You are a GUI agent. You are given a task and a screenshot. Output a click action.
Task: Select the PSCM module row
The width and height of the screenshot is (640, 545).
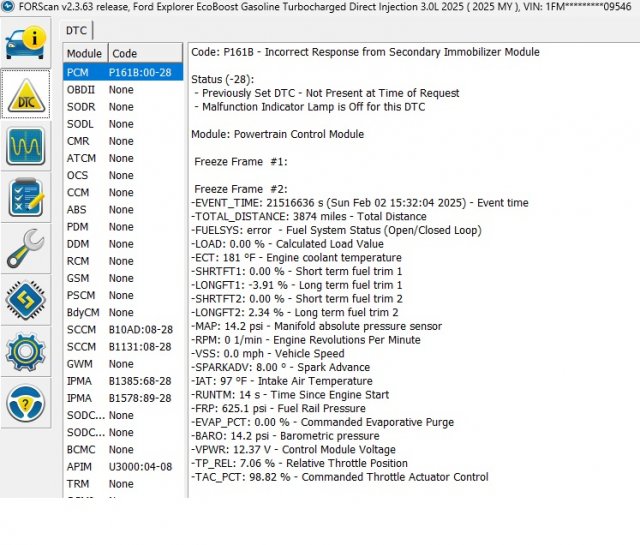tap(123, 295)
